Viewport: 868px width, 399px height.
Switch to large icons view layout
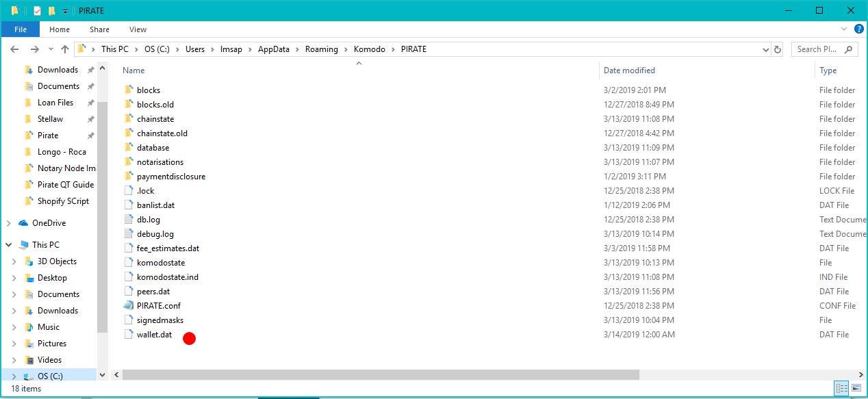[x=856, y=388]
